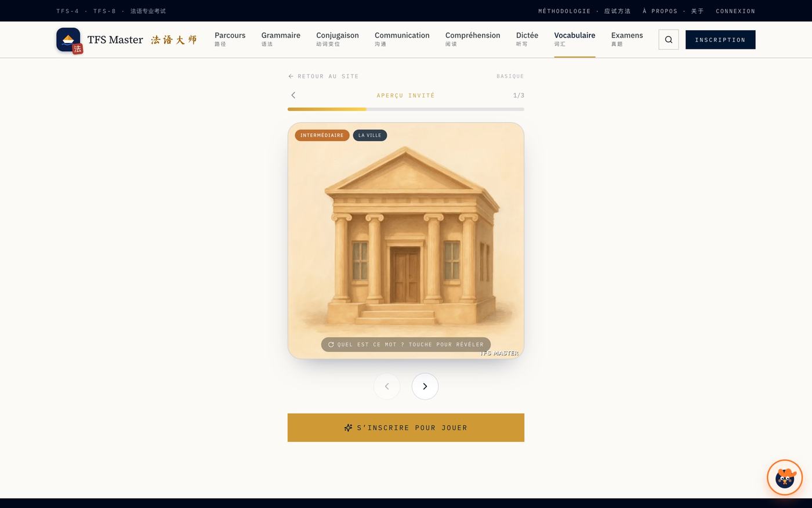The width and height of the screenshot is (812, 508).
Task: Click the TFS-8 text in top bar
Action: tap(104, 11)
